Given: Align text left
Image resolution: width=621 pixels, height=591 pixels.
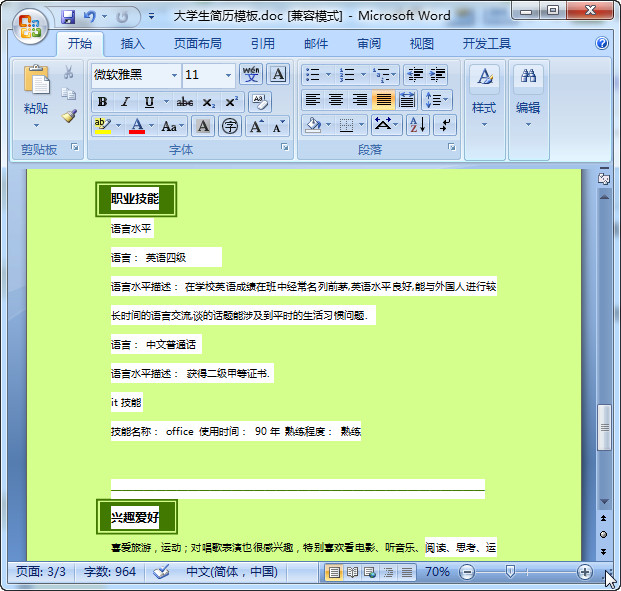Looking at the screenshot, I should click(312, 100).
